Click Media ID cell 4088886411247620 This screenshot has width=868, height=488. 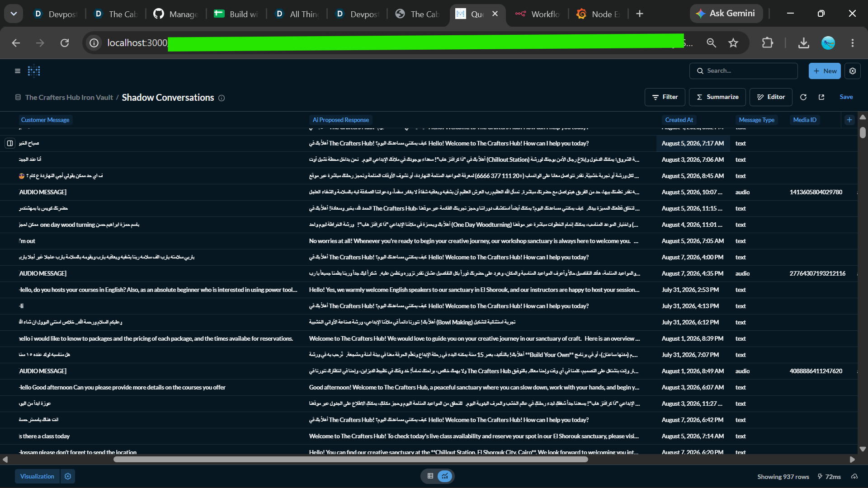816,371
